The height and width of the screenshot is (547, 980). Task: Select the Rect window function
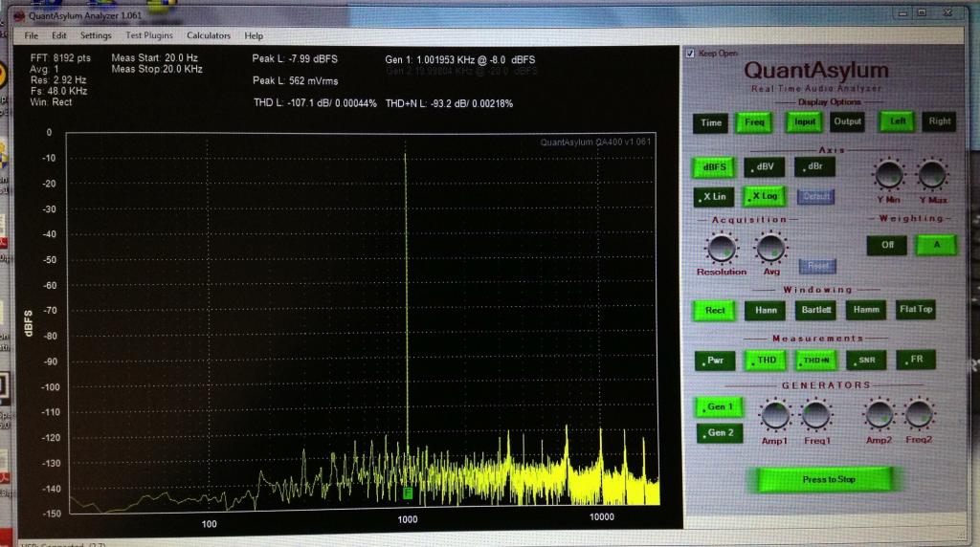714,311
